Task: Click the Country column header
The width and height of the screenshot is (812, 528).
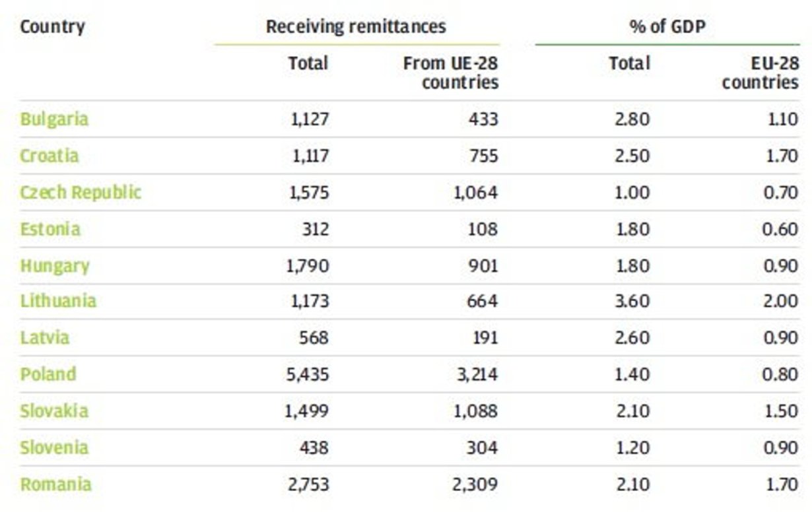Action: [x=52, y=27]
